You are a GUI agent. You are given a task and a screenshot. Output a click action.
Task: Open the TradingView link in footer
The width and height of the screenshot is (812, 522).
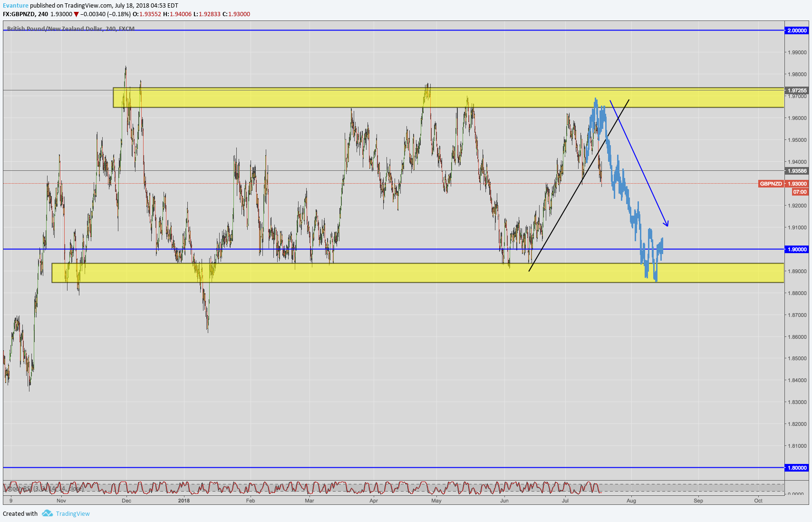[73, 514]
